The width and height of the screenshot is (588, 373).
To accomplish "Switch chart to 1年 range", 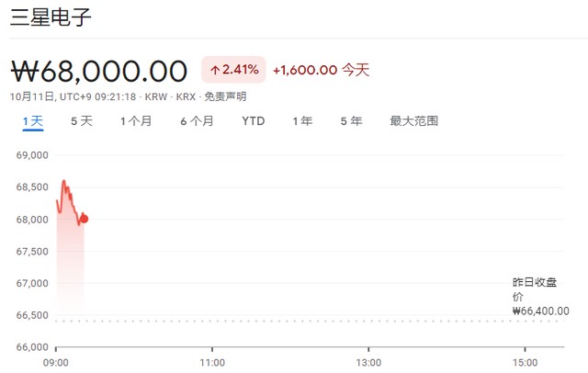I will [x=302, y=120].
